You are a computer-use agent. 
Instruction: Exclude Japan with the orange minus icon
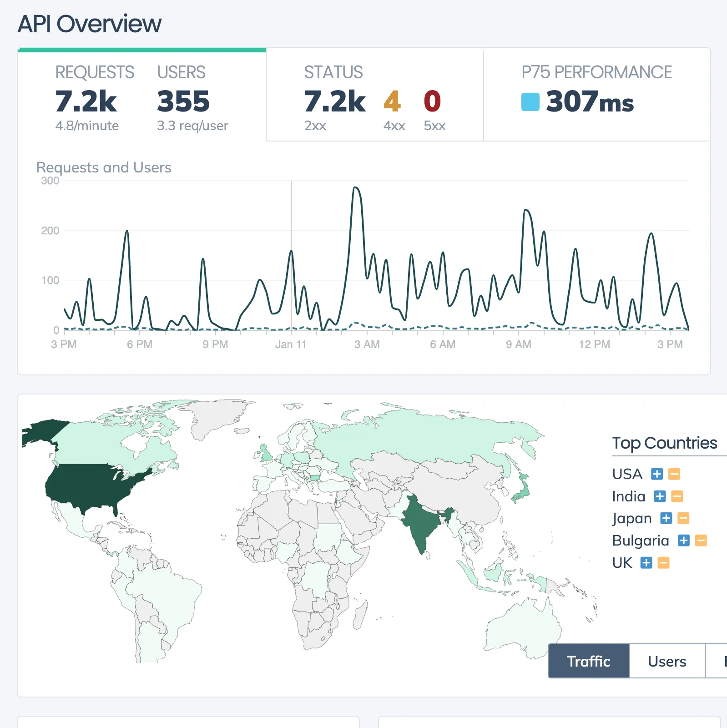pyautogui.click(x=683, y=518)
